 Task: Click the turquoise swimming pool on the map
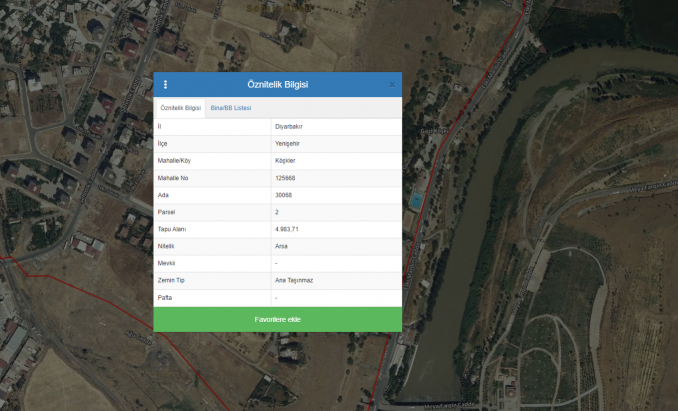click(415, 201)
